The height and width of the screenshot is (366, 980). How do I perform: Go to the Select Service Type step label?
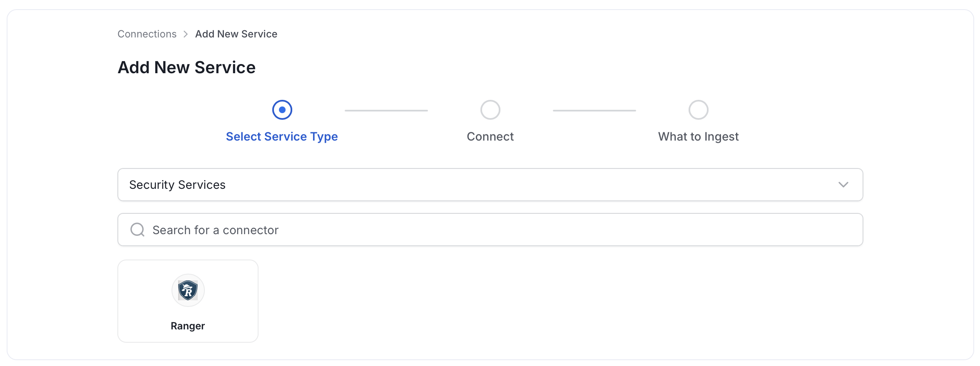(282, 136)
